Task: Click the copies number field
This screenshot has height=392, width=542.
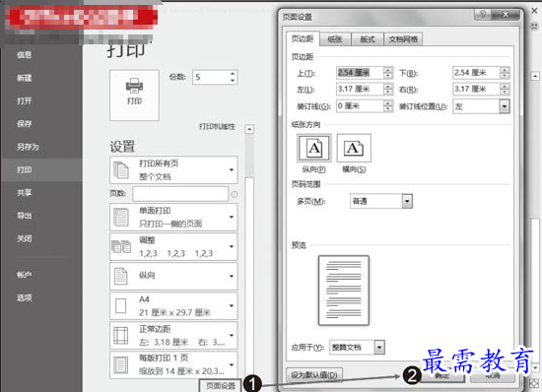Action: (x=211, y=77)
